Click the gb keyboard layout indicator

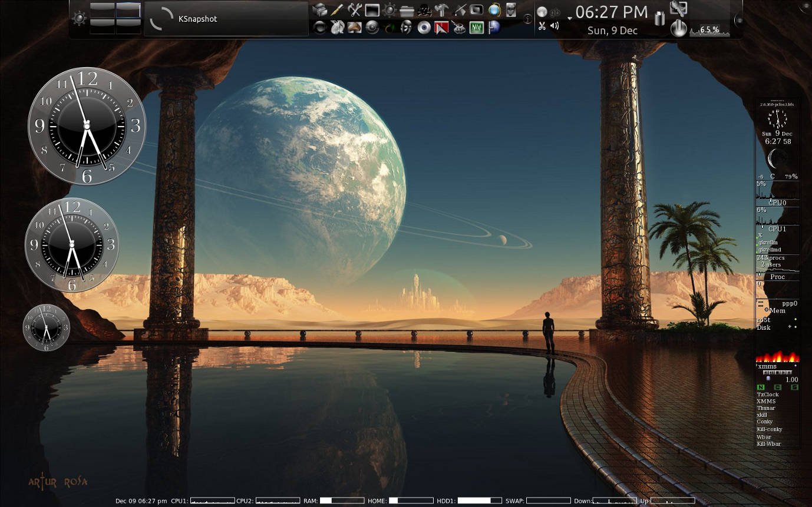[x=555, y=12]
